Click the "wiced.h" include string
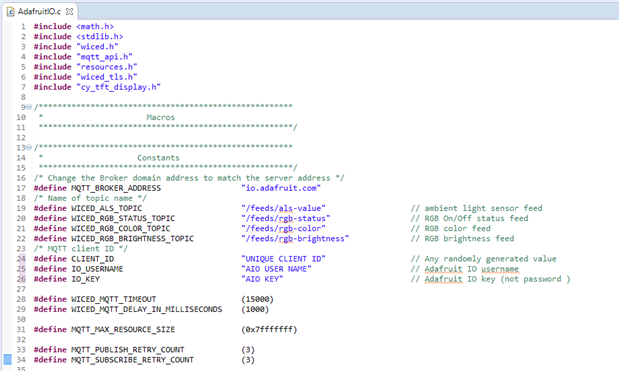 pyautogui.click(x=98, y=47)
